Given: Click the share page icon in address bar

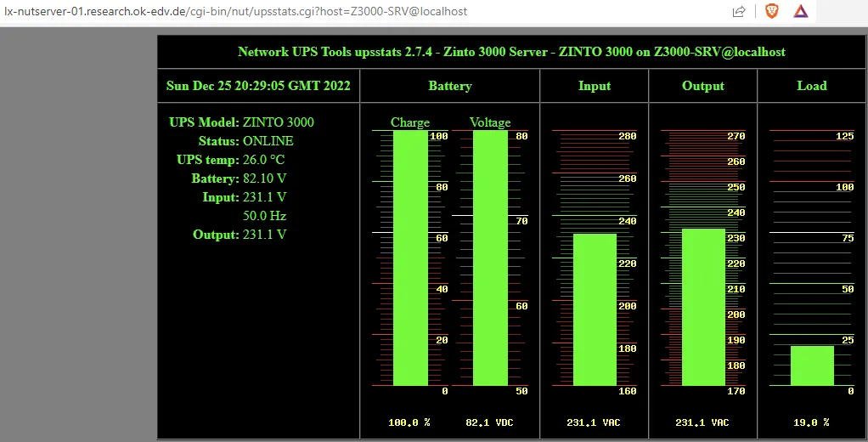Looking at the screenshot, I should (738, 12).
